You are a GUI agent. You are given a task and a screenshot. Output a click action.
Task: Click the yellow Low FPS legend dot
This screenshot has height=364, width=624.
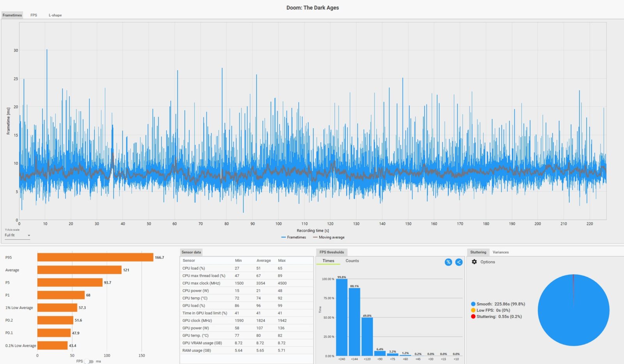point(473,310)
